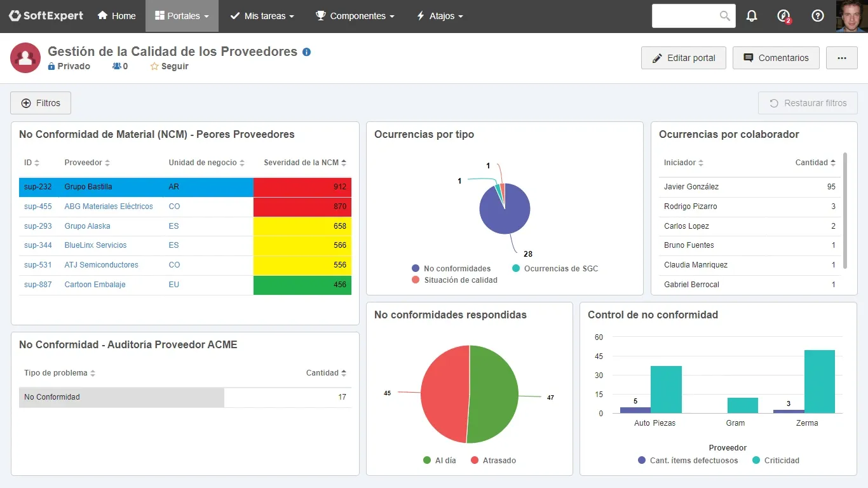Open the Portales dropdown menu
This screenshot has height=488, width=868.
pyautogui.click(x=182, y=16)
